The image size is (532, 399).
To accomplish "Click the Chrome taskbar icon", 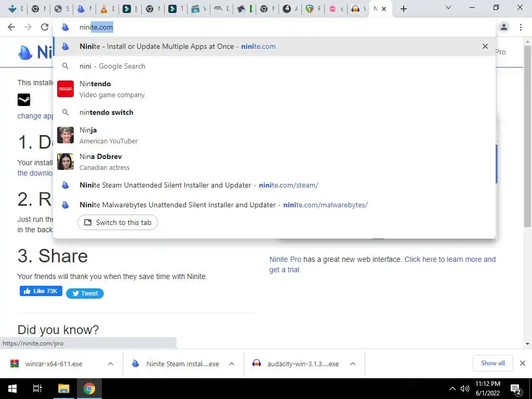I will [x=89, y=389].
